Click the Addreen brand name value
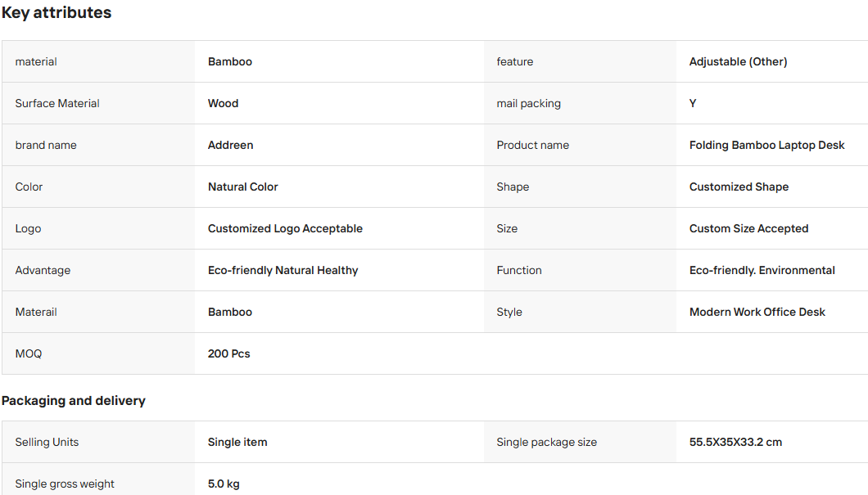Viewport: 868px width, 495px height. point(230,145)
